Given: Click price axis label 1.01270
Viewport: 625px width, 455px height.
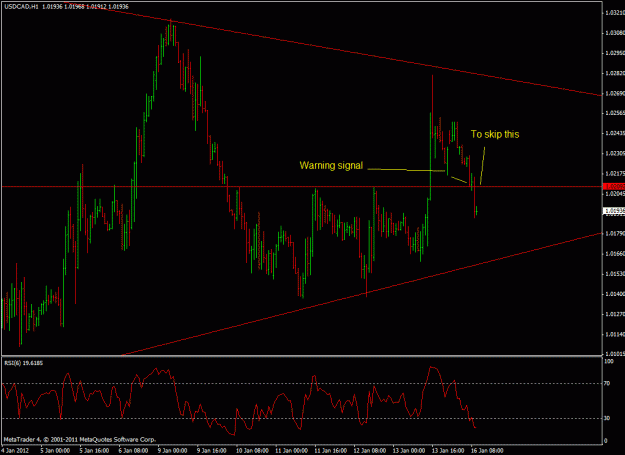Looking at the screenshot, I should coord(615,314).
